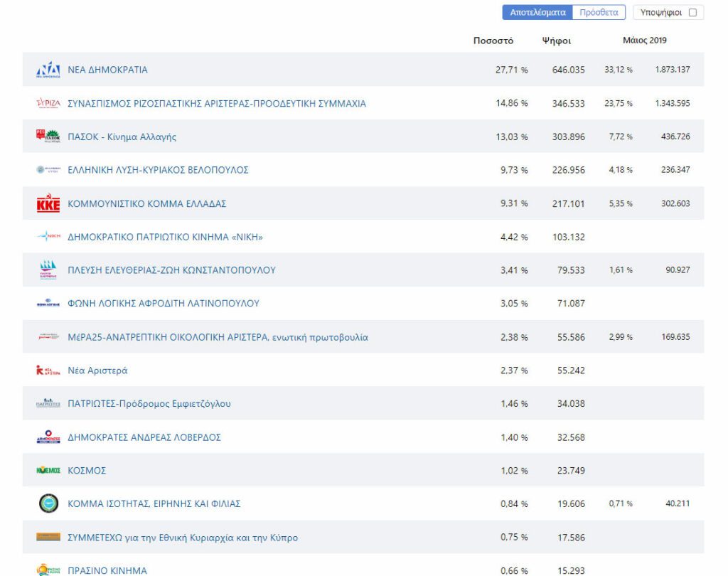728x576 pixels.
Task: Click the Νέα Δημοκρατία party logo
Action: point(48,70)
